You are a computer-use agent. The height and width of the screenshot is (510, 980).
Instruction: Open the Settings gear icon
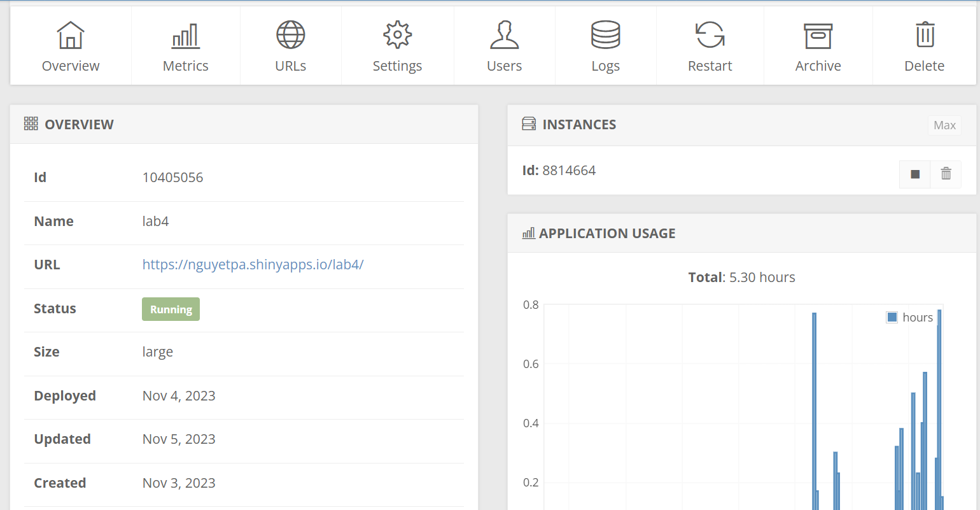pos(398,34)
